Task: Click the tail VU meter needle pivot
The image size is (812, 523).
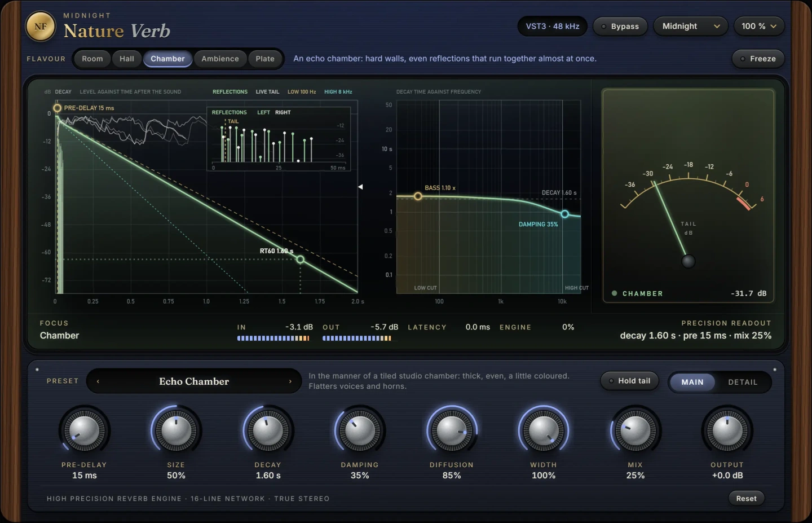Action: pos(688,261)
